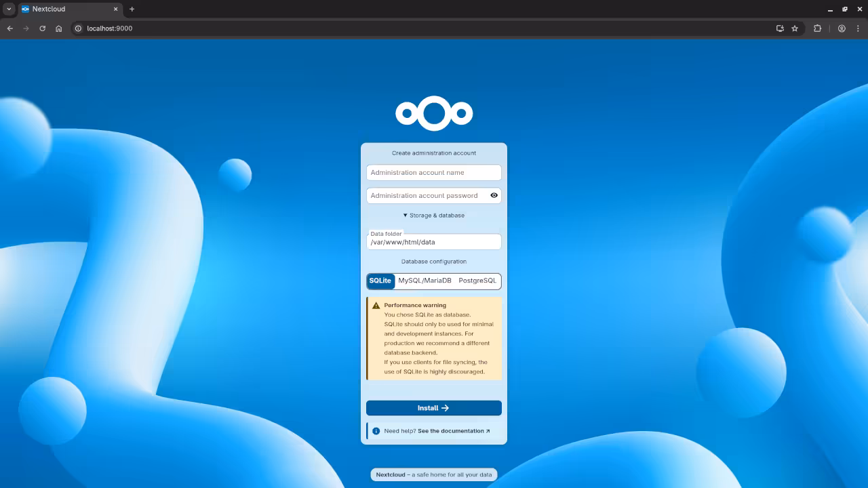The image size is (868, 488).
Task: Click the performance warning triangle icon
Action: coord(375,305)
